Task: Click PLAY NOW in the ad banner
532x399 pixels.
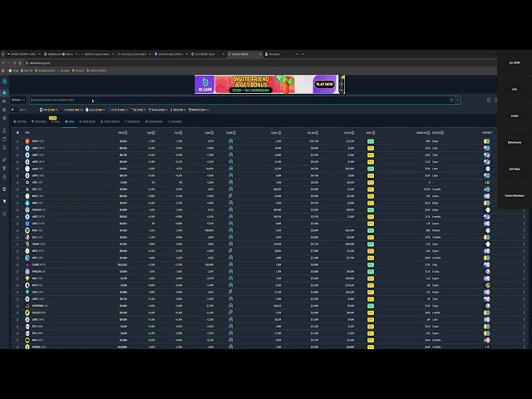Action: click(324, 84)
